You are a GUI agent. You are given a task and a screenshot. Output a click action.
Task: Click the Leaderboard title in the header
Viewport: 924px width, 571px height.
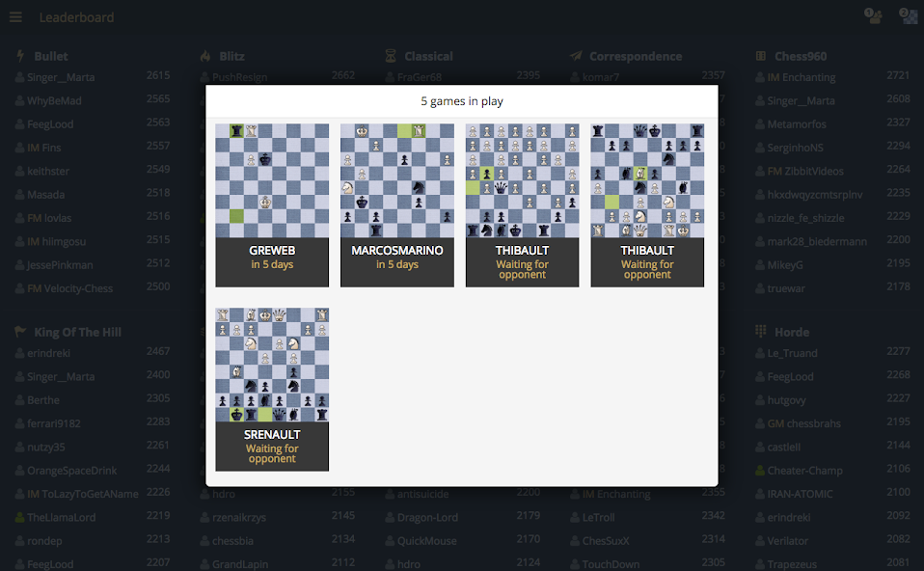pyautogui.click(x=75, y=17)
